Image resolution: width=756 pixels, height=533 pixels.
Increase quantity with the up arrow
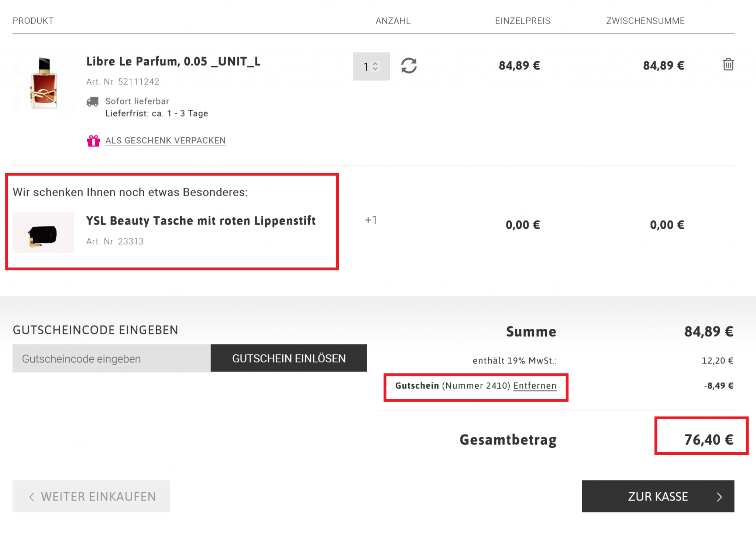(x=375, y=64)
